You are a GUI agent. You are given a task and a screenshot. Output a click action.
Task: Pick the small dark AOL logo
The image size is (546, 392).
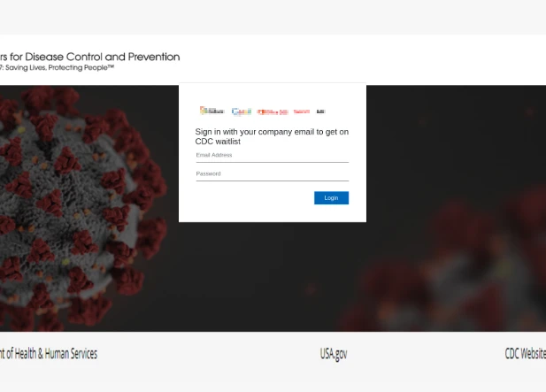(x=320, y=111)
